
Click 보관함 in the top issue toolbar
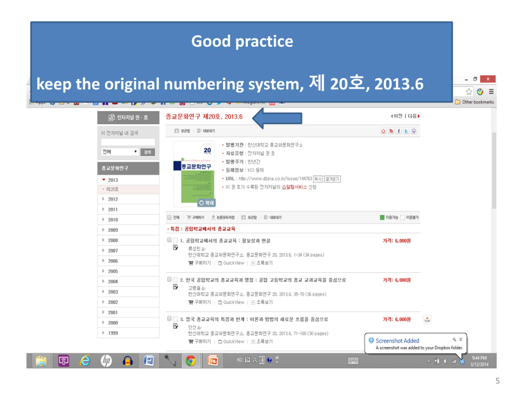pos(182,131)
